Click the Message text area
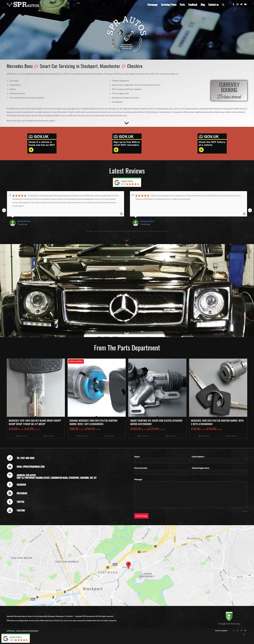Screen dimensions: 254x644 [191, 494]
